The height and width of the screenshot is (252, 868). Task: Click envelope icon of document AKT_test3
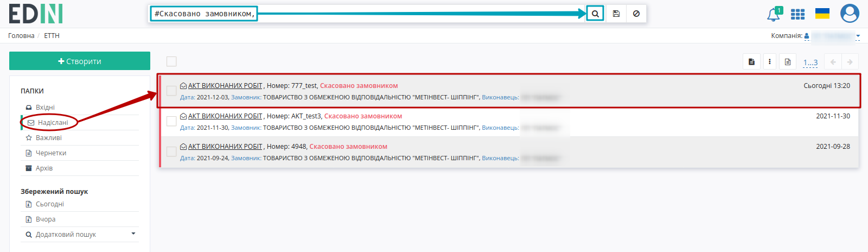click(x=183, y=116)
